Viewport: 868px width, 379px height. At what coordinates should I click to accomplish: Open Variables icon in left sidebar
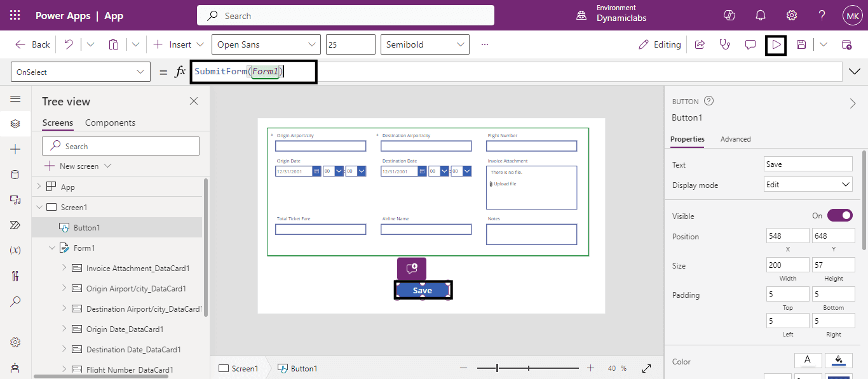coord(15,250)
